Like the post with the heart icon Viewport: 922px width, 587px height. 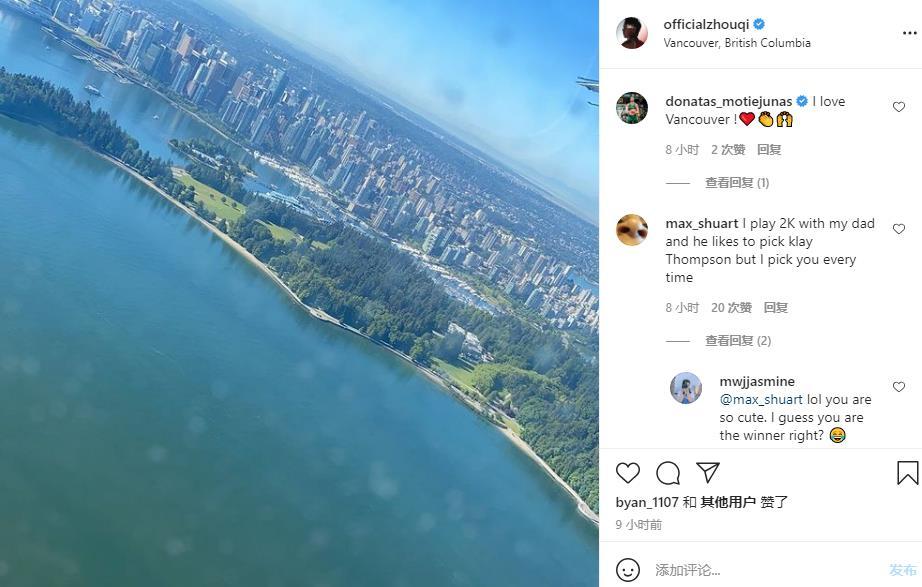tap(627, 473)
